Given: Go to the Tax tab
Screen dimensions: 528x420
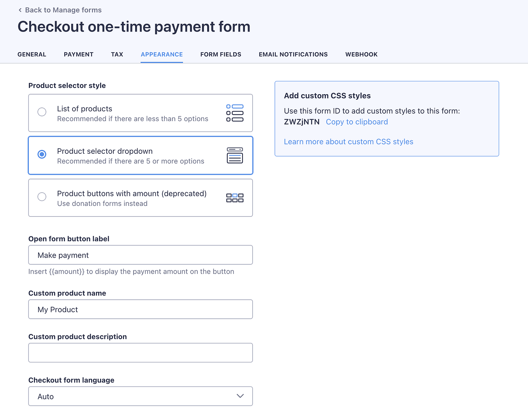Looking at the screenshot, I should (117, 54).
